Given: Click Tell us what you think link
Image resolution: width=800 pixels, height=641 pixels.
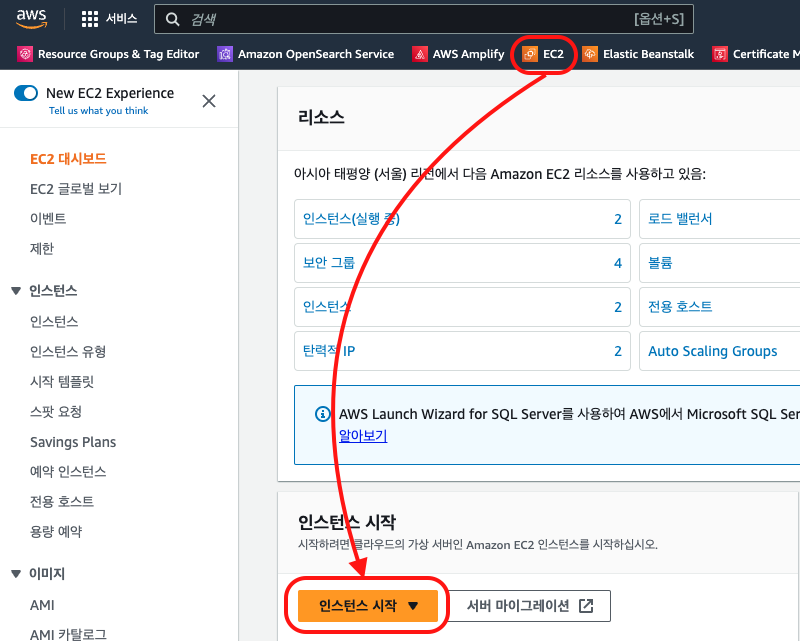Looking at the screenshot, I should (98, 111).
